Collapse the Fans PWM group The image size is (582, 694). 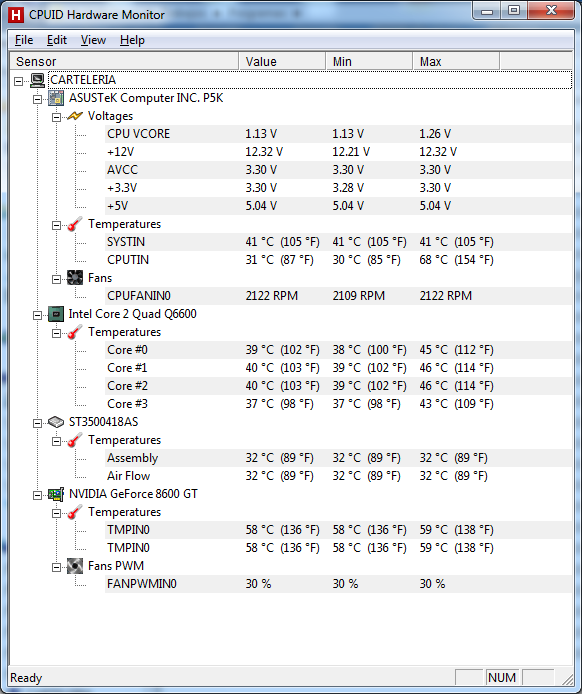click(57, 567)
